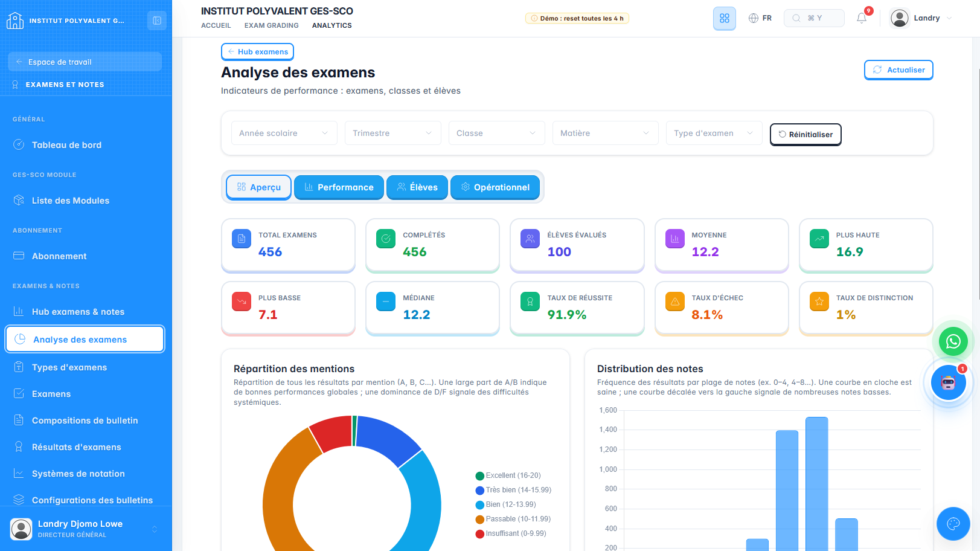Switch to the Opérationnel tab

(x=495, y=187)
